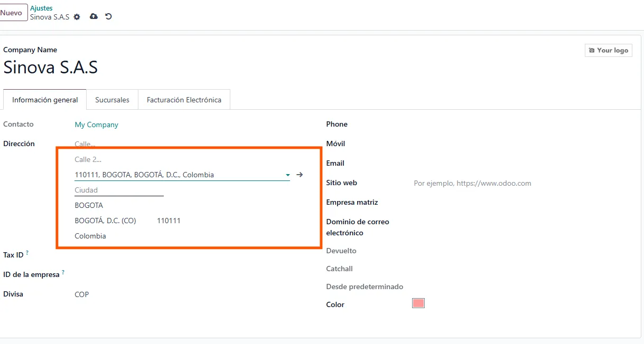Save the record with the cloud upload icon

(x=94, y=17)
